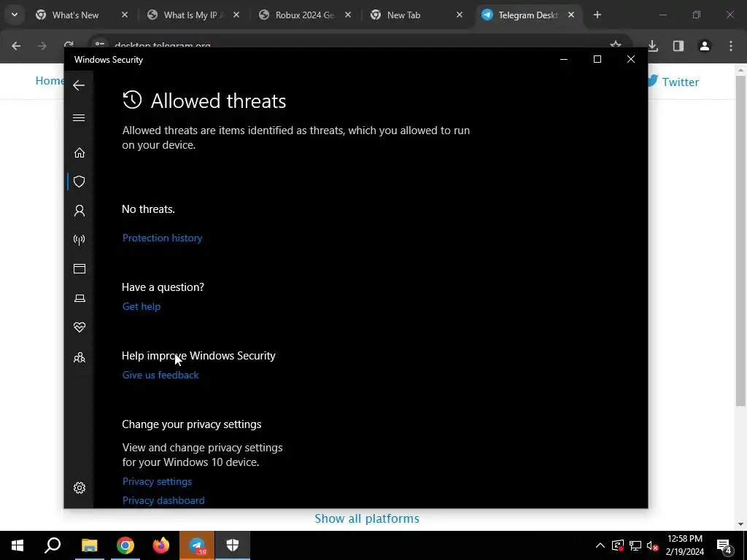Click Chrome page vertical scrollbar
Viewport: 747px width, 560px height.
(x=740, y=241)
